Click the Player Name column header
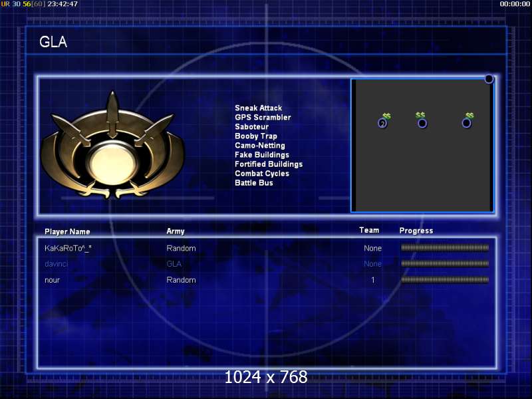Image resolution: width=532 pixels, height=399 pixels. [67, 231]
